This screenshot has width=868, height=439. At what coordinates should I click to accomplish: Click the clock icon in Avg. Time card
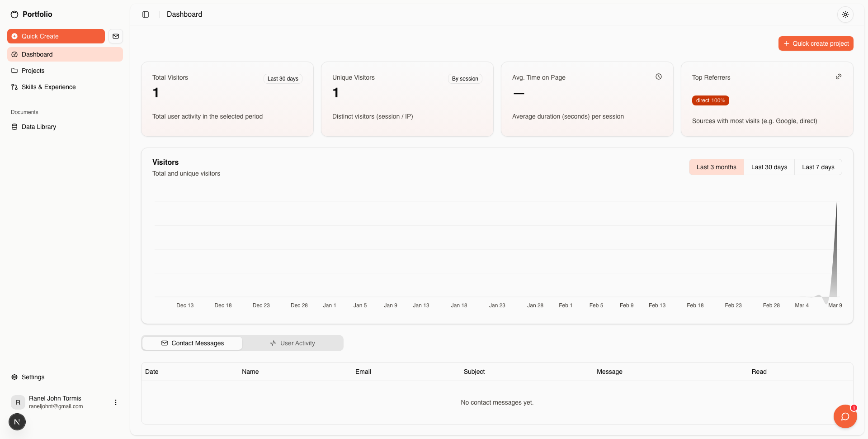659,77
